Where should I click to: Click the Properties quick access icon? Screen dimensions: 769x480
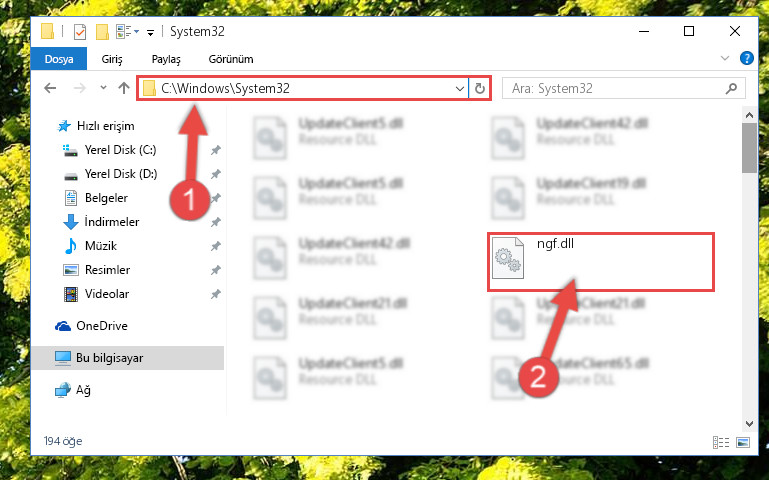80,32
